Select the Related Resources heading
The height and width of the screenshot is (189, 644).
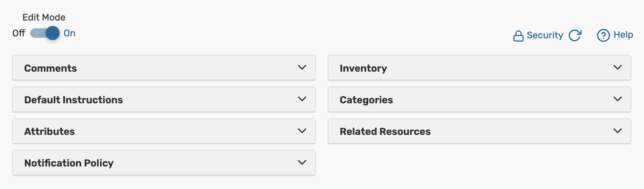[x=385, y=131]
